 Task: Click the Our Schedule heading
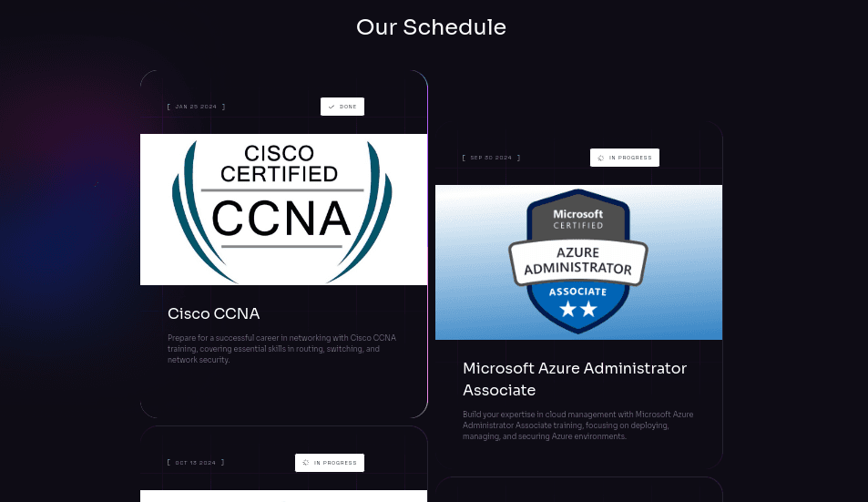431,27
